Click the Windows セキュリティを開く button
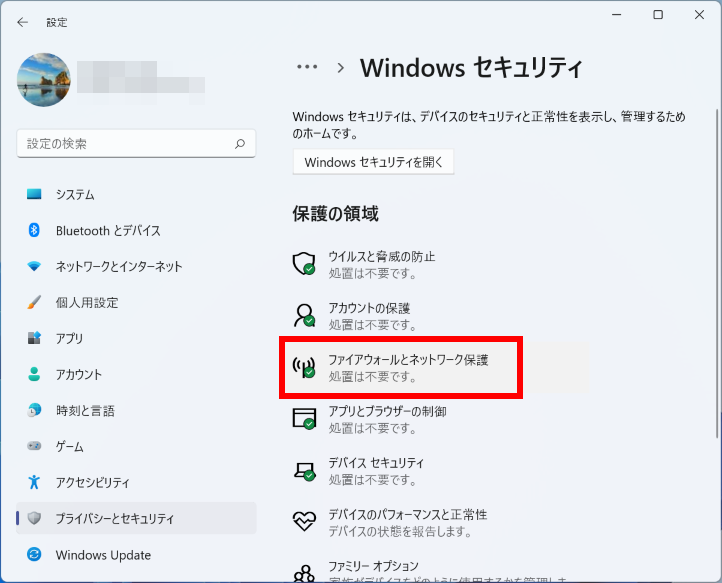Viewport: 722px width, 583px height. (x=373, y=162)
